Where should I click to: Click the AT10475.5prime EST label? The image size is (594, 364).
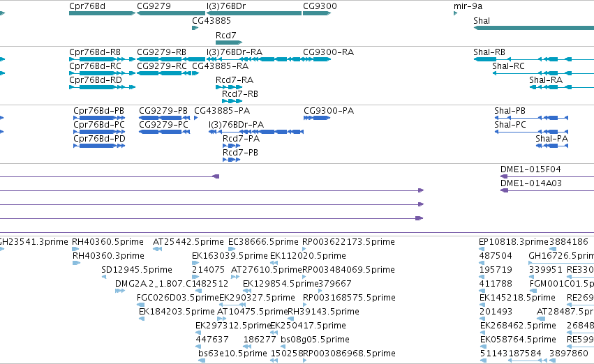252,312
